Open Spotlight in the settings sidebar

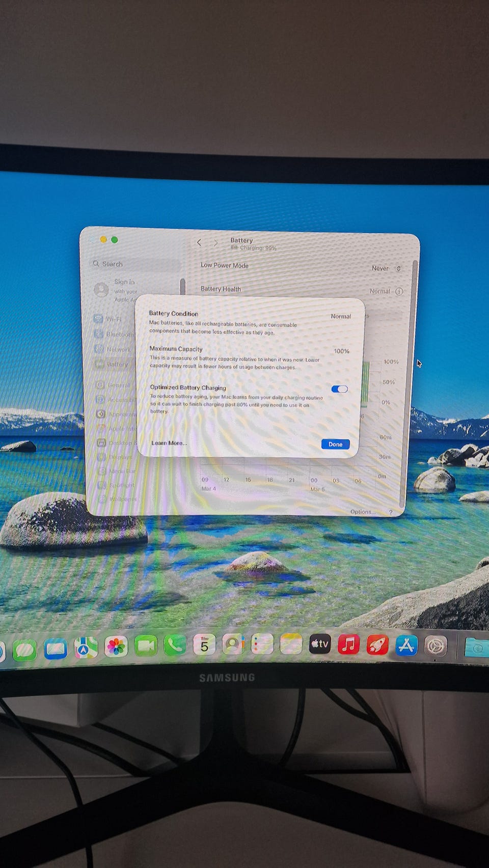(x=117, y=485)
